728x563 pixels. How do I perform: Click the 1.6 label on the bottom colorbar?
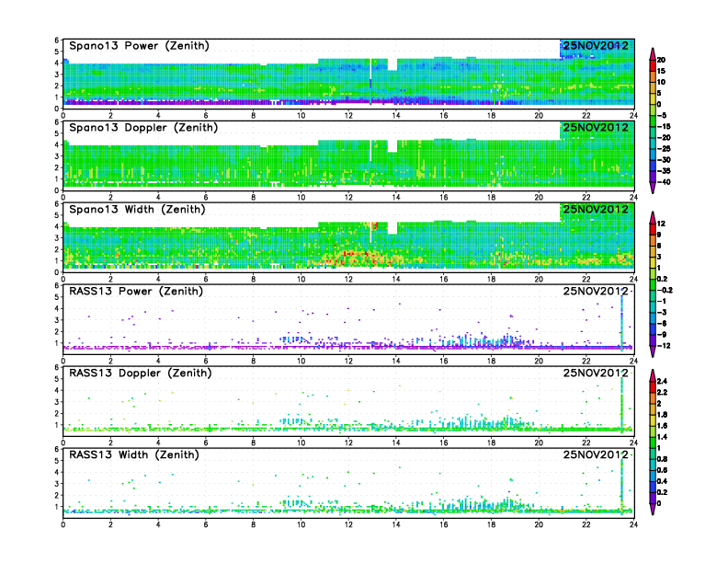[x=663, y=426]
